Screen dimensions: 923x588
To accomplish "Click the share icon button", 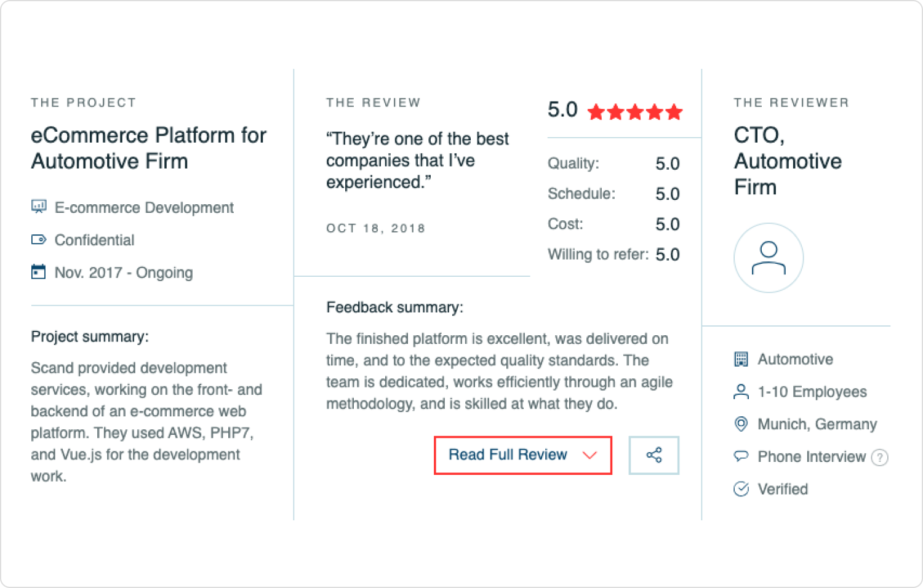I will pos(653,455).
